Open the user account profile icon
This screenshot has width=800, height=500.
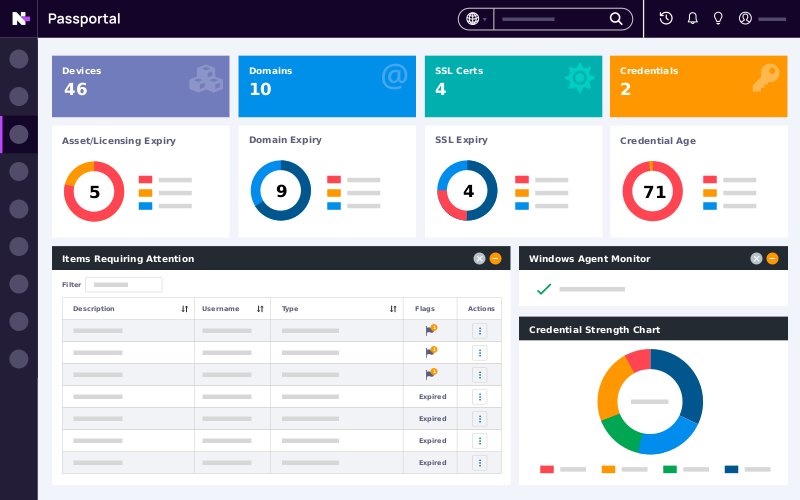click(x=745, y=18)
